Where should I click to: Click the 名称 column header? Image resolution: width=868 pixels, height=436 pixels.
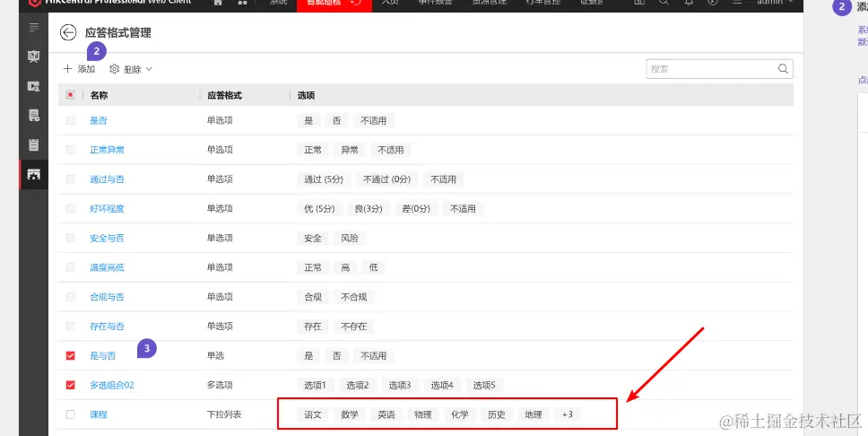tap(100, 95)
